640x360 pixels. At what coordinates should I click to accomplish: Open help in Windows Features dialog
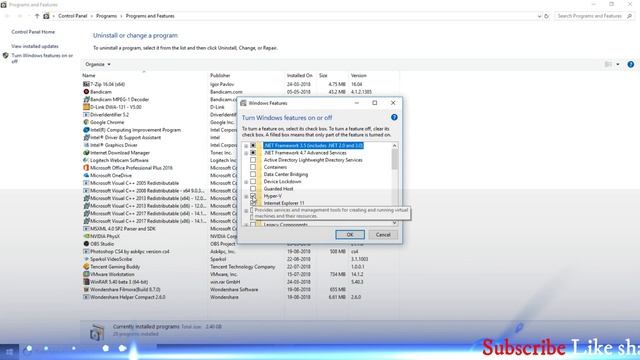pos(394,117)
